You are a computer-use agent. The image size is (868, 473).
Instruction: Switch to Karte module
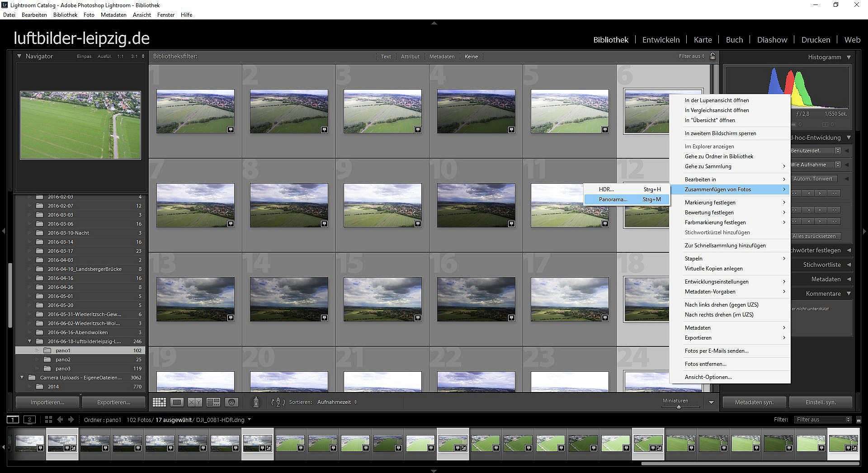pyautogui.click(x=703, y=40)
